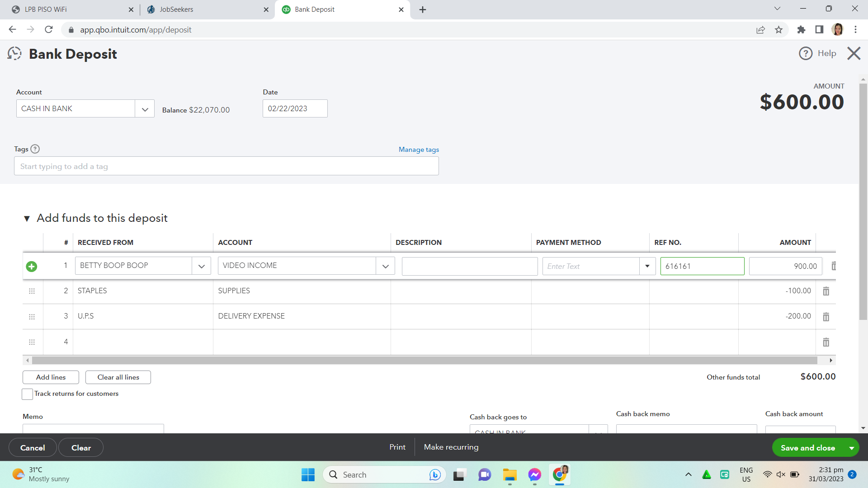
Task: Expand the CASH IN BANK account dropdown
Action: click(145, 109)
